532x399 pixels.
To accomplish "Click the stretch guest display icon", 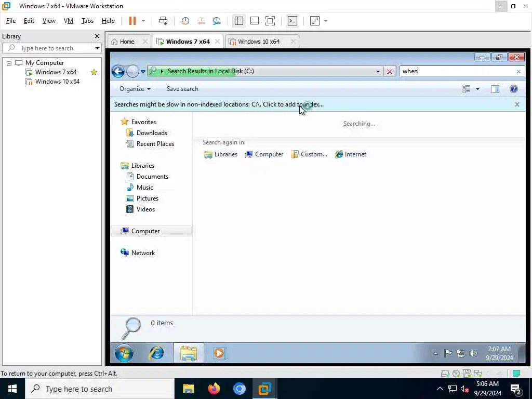I will tap(315, 21).
